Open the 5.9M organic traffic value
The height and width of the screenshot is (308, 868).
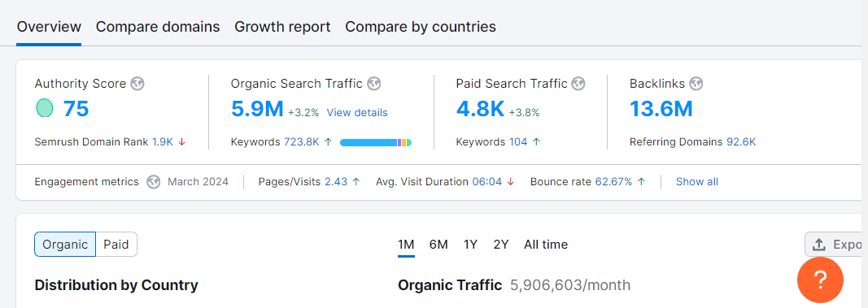257,109
